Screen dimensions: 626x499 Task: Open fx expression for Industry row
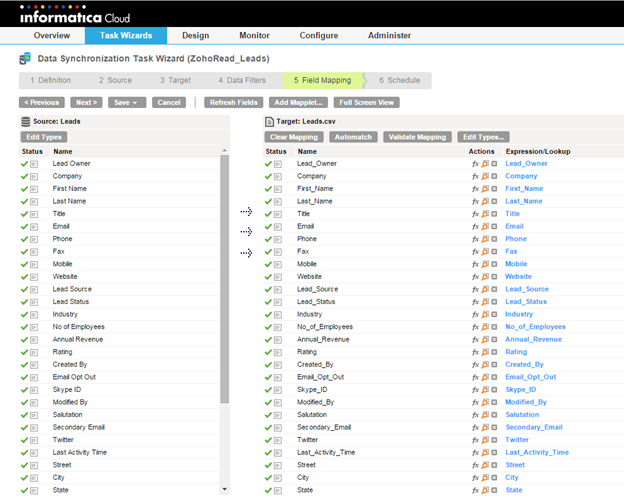click(475, 315)
